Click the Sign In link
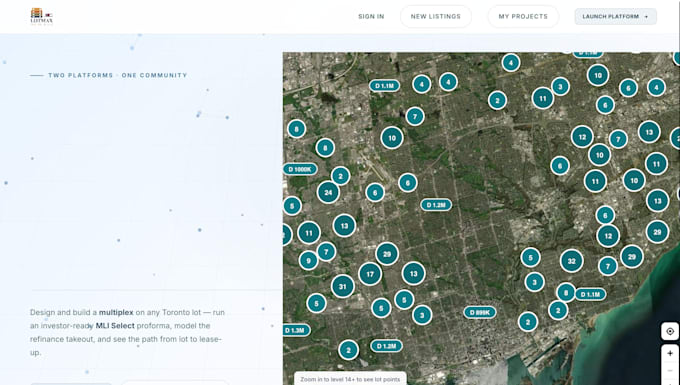The image size is (680, 385). (371, 16)
